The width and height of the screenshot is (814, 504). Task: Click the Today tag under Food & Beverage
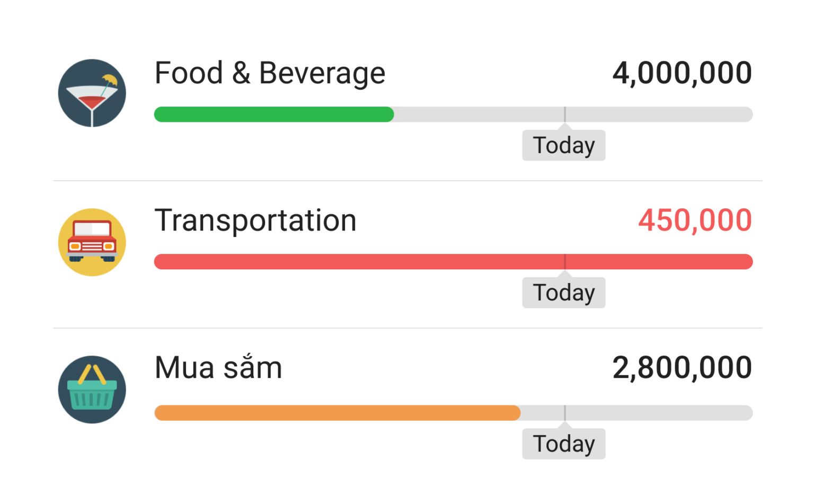[564, 146]
